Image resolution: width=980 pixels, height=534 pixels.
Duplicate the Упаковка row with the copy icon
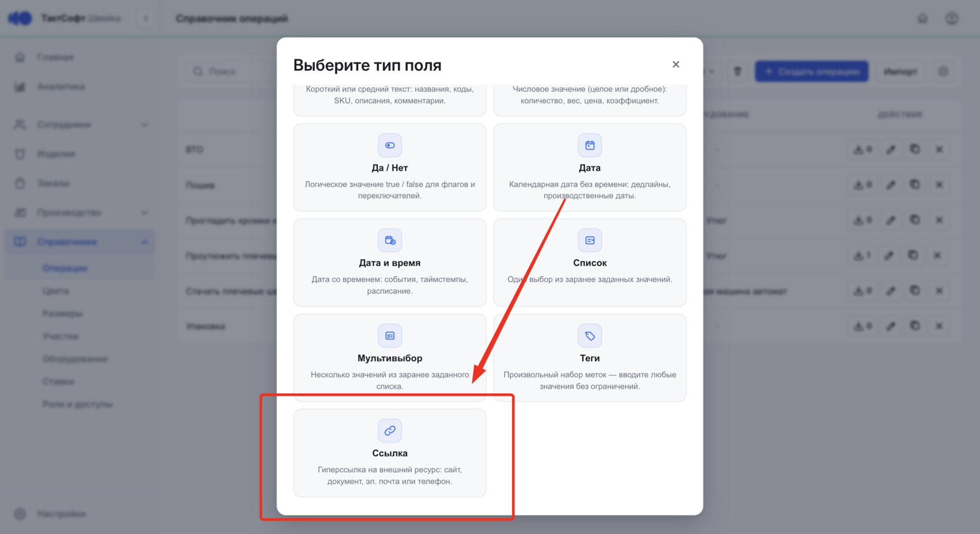(x=915, y=326)
